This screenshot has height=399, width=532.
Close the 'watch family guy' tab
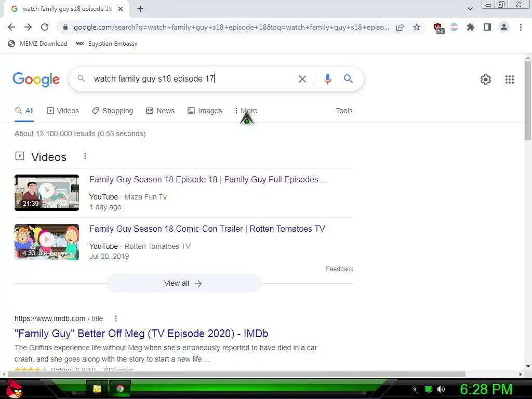click(x=121, y=9)
